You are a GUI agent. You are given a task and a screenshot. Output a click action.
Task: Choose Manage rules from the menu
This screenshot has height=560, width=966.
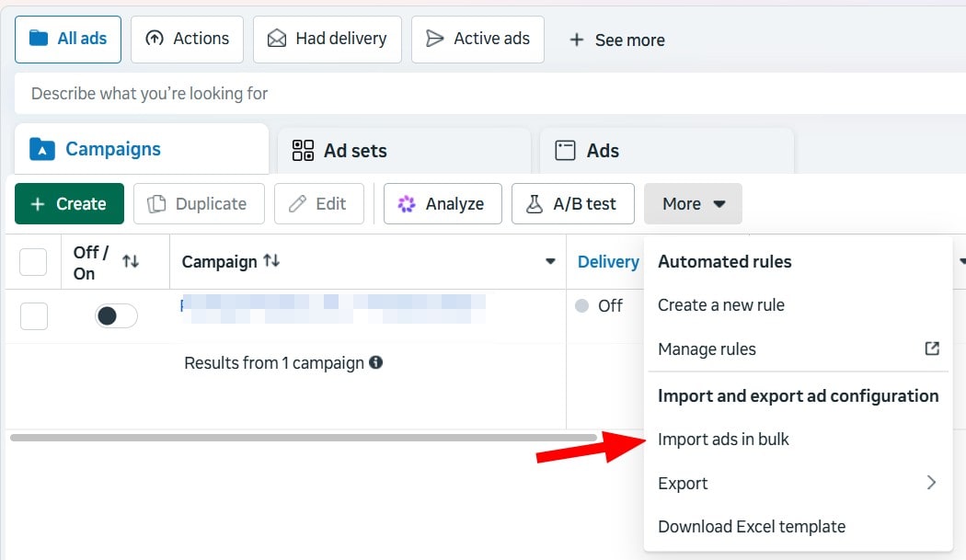pyautogui.click(x=707, y=349)
